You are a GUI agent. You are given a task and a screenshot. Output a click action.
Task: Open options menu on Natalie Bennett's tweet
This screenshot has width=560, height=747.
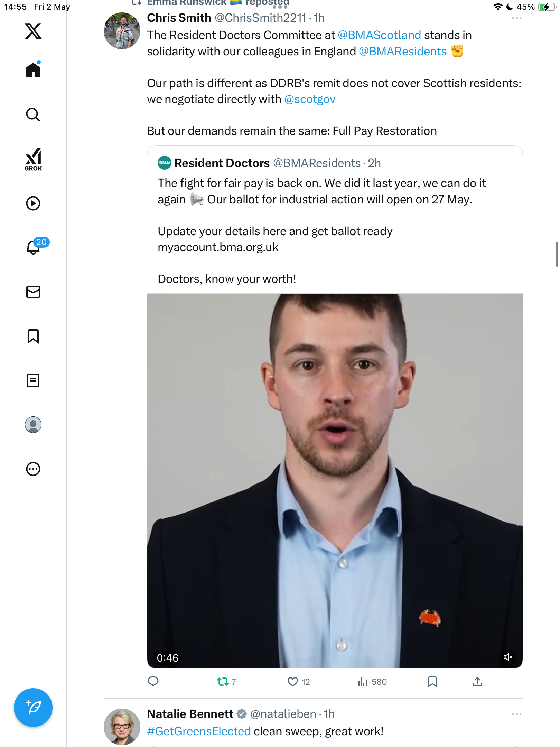pyautogui.click(x=517, y=714)
